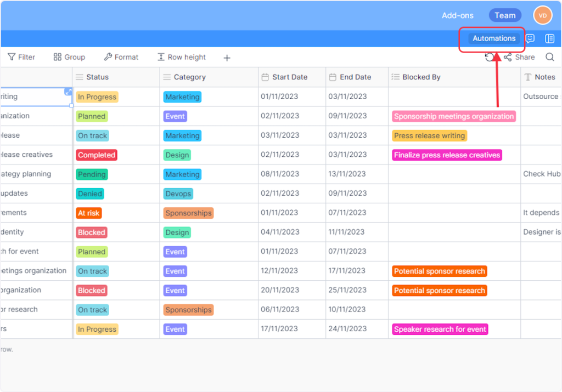562x392 pixels.
Task: Open the Group options
Action: point(69,57)
